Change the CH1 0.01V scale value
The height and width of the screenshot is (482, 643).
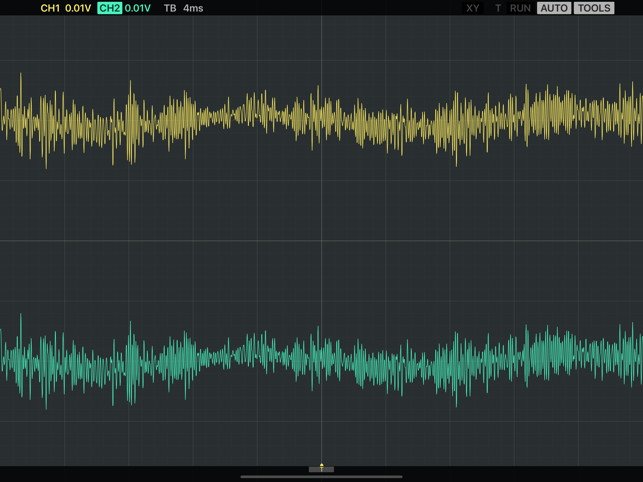[78, 8]
